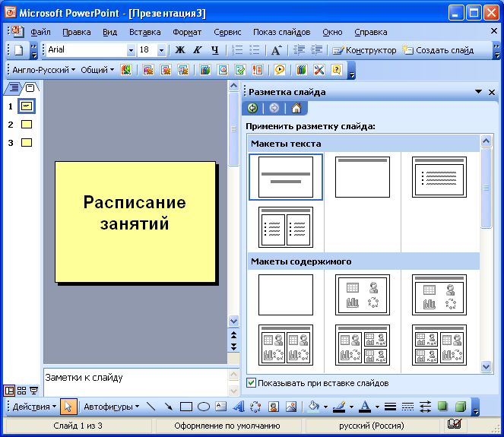Switch to the Slides tab
Image resolution: width=504 pixels, height=437 pixels.
click(x=30, y=87)
